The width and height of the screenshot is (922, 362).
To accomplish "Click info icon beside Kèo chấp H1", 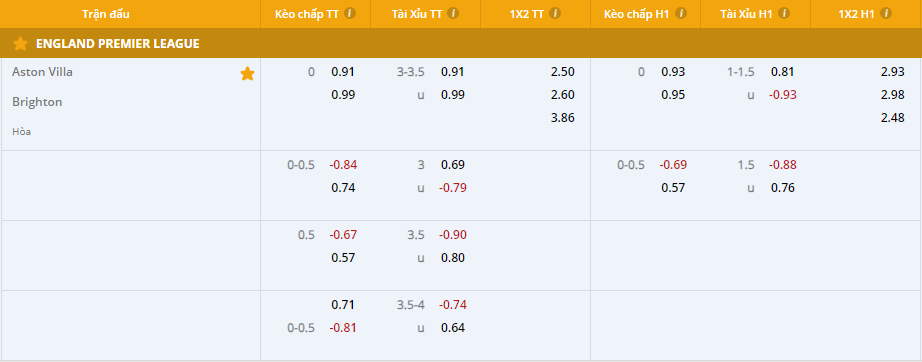I will (x=680, y=14).
